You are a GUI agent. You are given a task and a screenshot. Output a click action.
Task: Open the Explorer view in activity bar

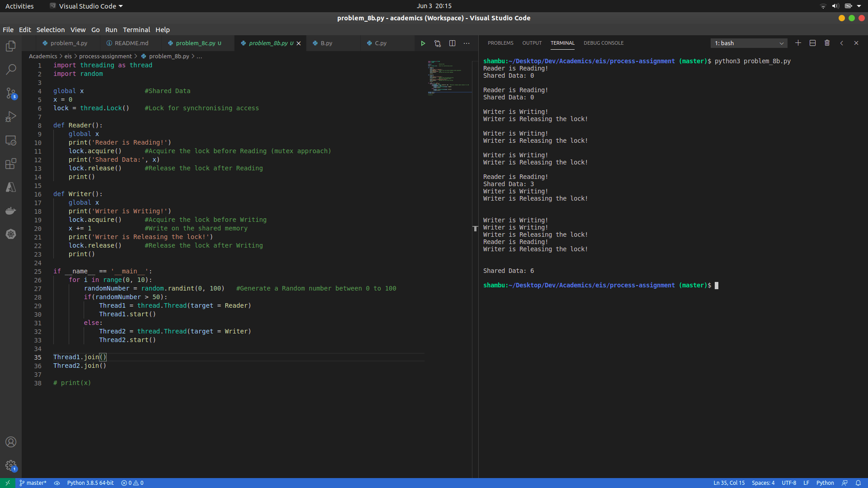click(11, 46)
